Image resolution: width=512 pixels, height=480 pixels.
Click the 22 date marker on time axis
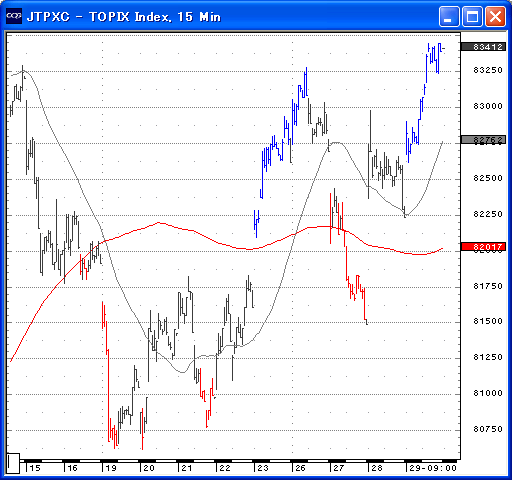(x=225, y=468)
